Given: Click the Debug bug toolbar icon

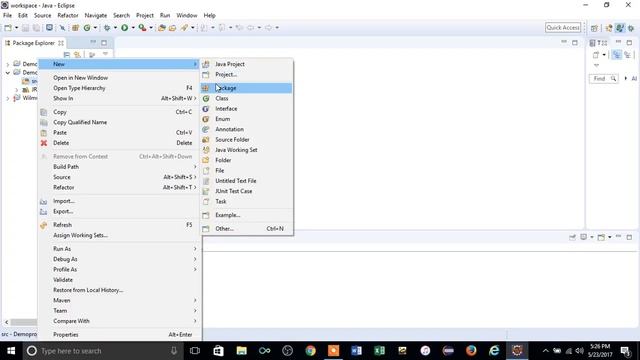Looking at the screenshot, I should (107, 28).
